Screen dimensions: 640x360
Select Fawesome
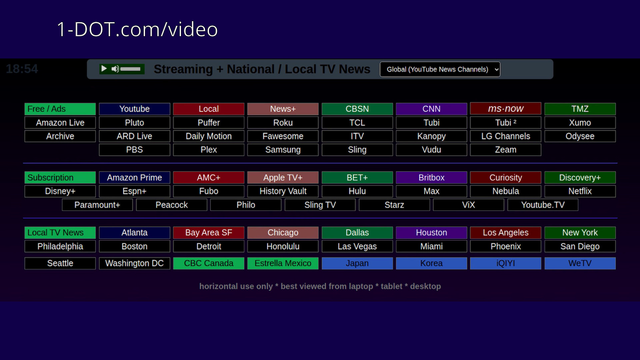(283, 136)
